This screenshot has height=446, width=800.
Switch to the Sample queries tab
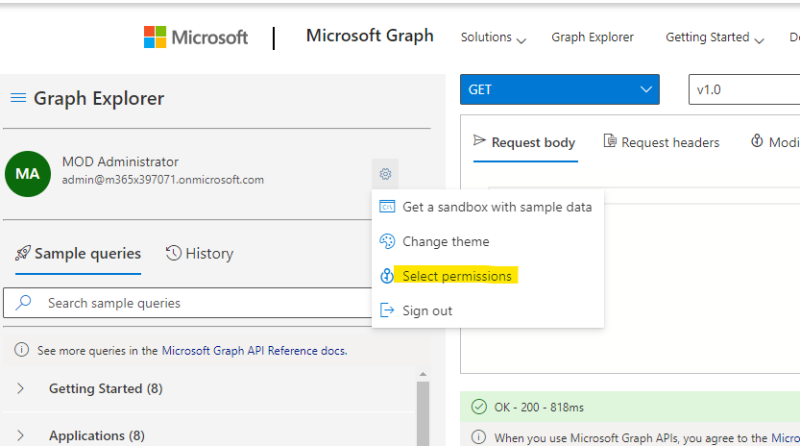click(78, 254)
